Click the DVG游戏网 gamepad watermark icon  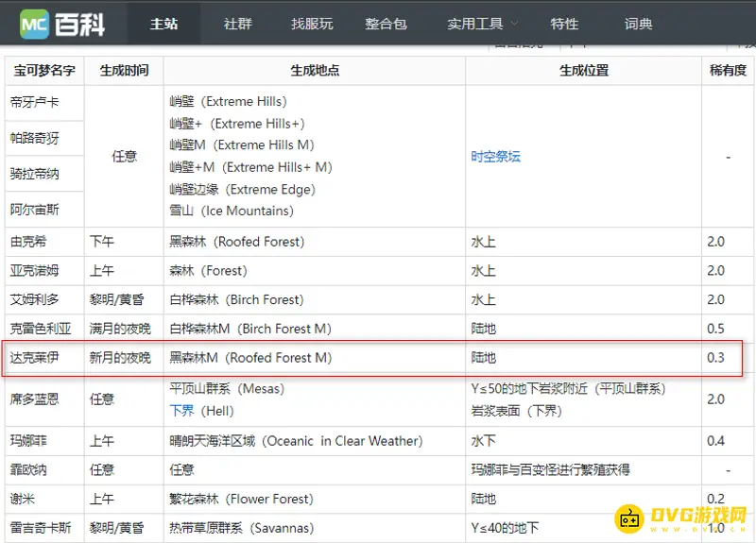(630, 517)
